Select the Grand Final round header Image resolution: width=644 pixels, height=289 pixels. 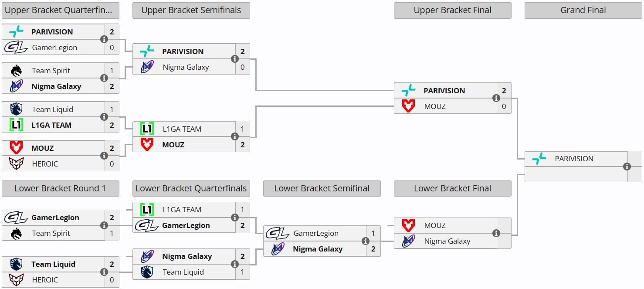[583, 10]
